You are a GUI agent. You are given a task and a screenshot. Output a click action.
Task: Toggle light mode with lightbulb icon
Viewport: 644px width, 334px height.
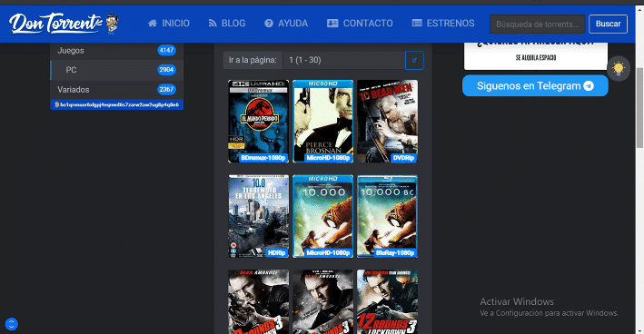click(x=619, y=68)
